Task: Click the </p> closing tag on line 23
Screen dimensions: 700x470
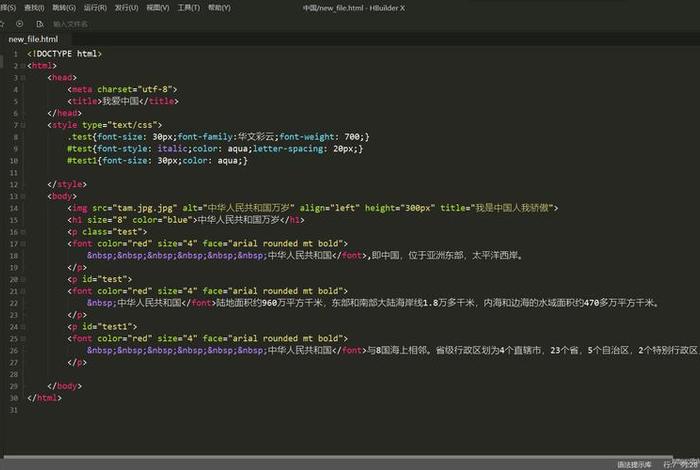Action: pos(77,315)
